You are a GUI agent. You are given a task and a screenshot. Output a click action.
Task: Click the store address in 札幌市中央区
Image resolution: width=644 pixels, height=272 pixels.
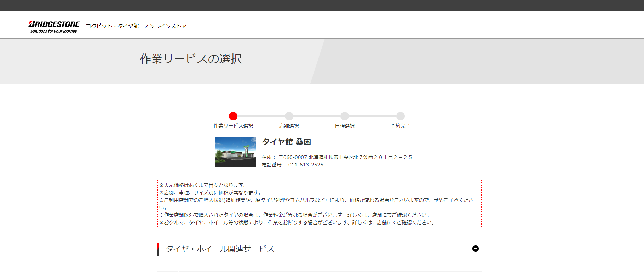pyautogui.click(x=345, y=157)
